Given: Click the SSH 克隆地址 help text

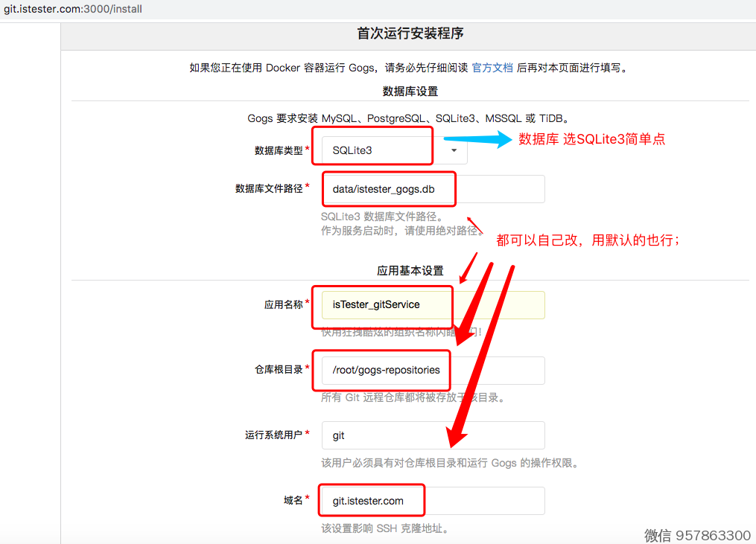Looking at the screenshot, I should (x=384, y=529).
